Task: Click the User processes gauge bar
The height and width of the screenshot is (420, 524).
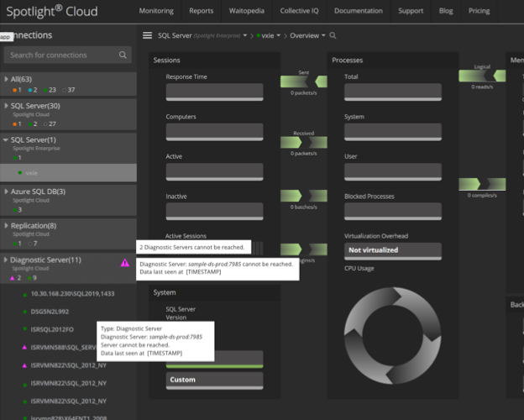Action: tap(393, 172)
